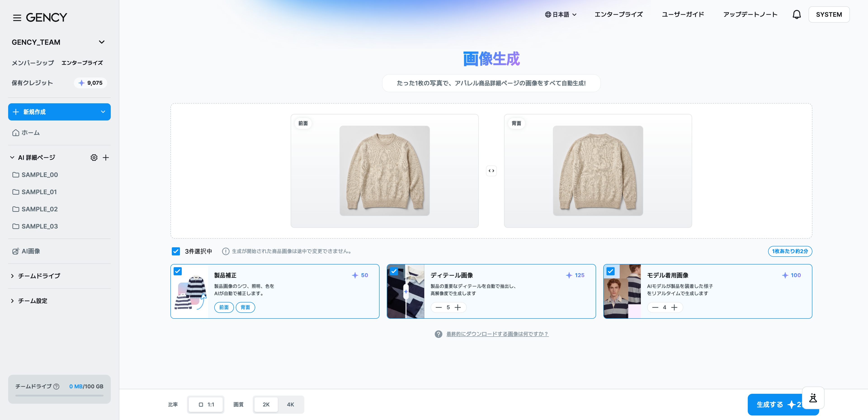Increase モデル着用画像 count with plus
Viewport: 868px width, 420px height.
pyautogui.click(x=674, y=307)
